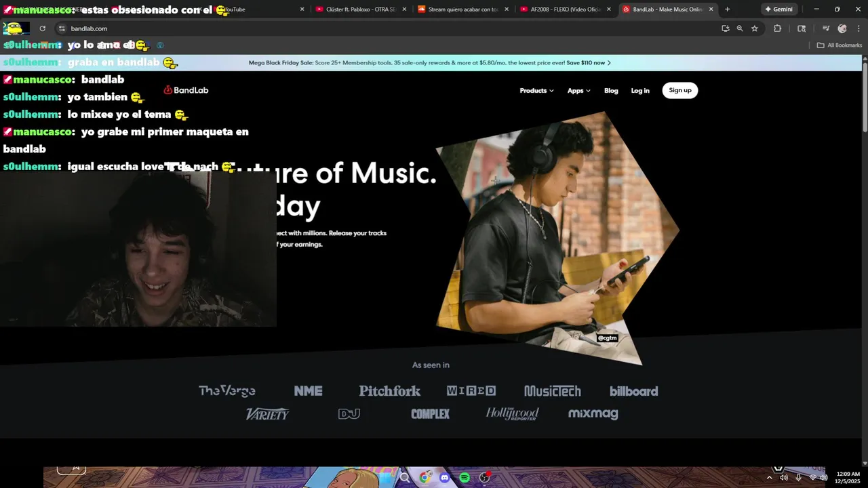
Task: Open the Blog link
Action: (x=611, y=91)
